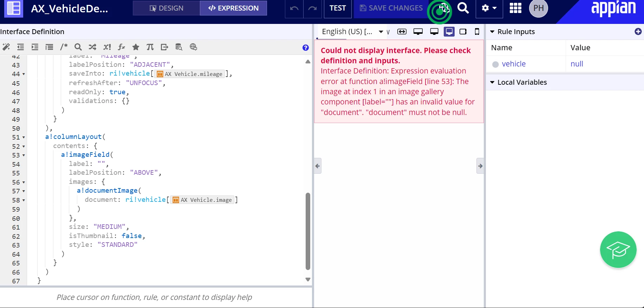
Task: Fold code at line 58 document
Action: pos(24,200)
